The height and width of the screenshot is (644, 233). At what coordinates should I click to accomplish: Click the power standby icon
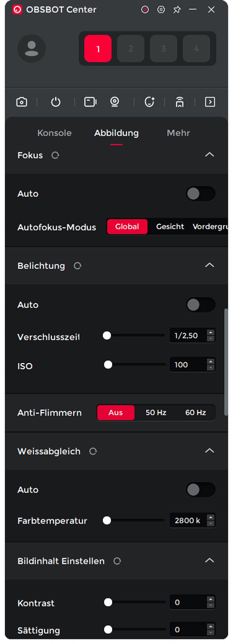point(56,102)
